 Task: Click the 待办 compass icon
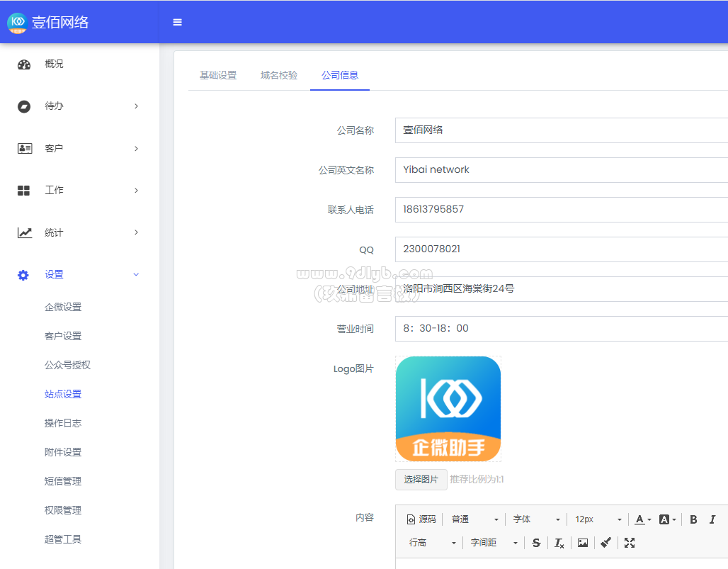coord(24,106)
